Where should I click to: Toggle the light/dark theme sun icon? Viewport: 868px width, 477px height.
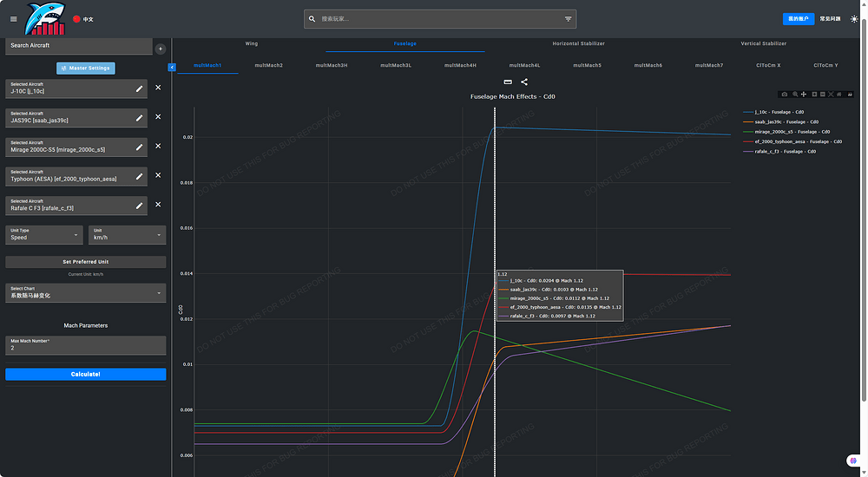point(854,19)
